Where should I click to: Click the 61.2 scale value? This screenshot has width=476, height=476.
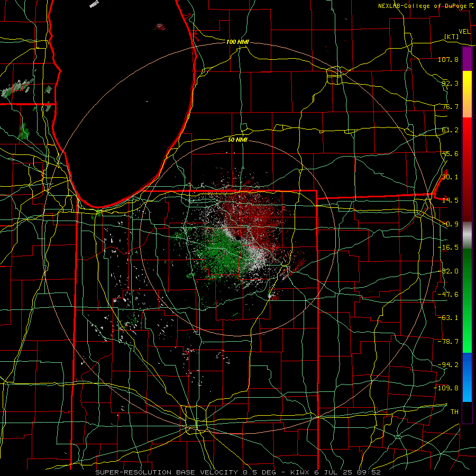450,130
